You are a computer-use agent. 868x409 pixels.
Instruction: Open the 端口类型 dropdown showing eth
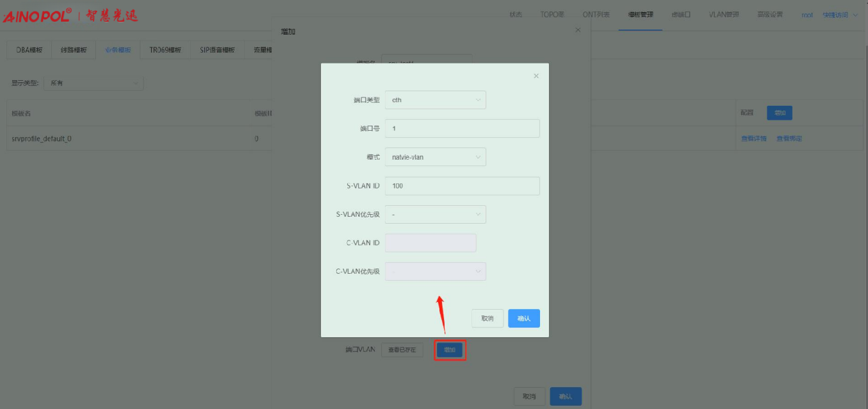[435, 100]
